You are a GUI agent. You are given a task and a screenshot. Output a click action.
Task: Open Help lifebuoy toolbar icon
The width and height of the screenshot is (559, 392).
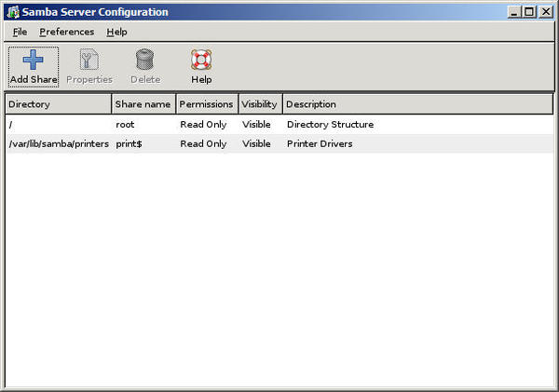coord(201,60)
